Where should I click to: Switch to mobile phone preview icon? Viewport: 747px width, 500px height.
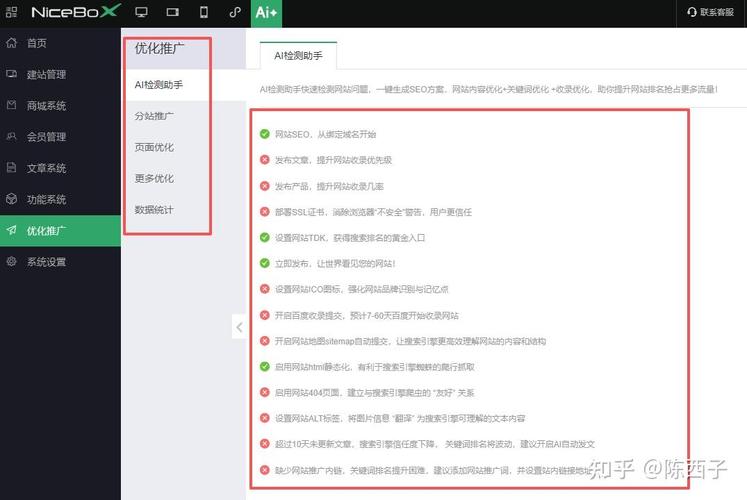point(204,12)
